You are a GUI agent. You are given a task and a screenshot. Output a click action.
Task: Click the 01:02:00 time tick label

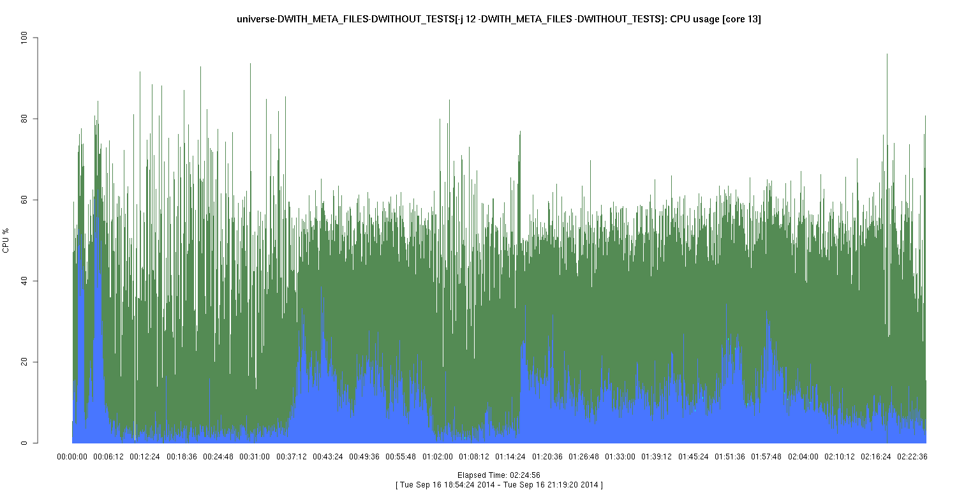tap(438, 457)
